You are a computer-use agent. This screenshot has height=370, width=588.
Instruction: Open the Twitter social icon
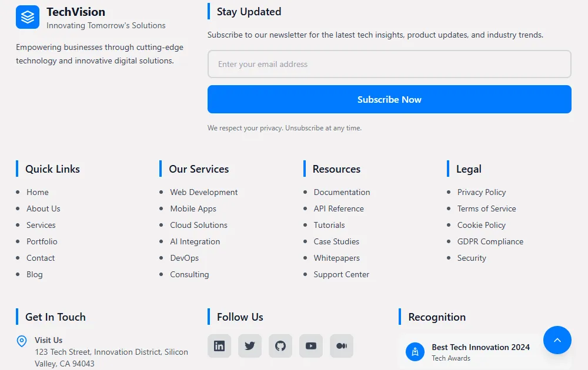tap(250, 346)
